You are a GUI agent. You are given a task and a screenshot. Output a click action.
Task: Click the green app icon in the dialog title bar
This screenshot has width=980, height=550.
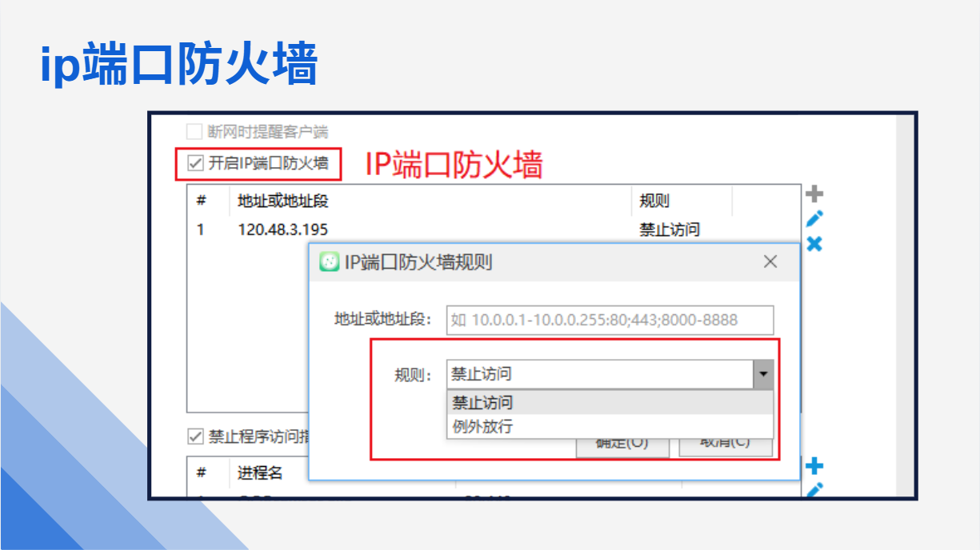point(329,261)
